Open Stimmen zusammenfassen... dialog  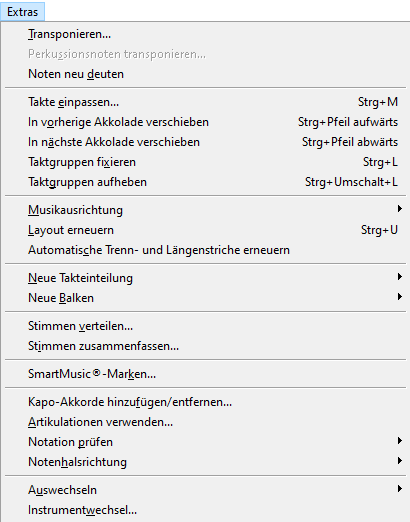click(x=205, y=346)
